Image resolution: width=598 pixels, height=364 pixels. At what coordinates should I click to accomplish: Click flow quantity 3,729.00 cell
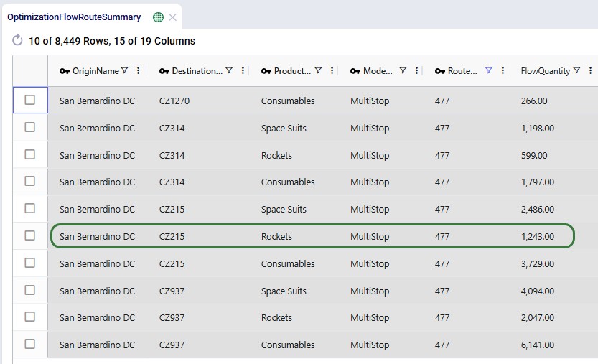coord(538,264)
